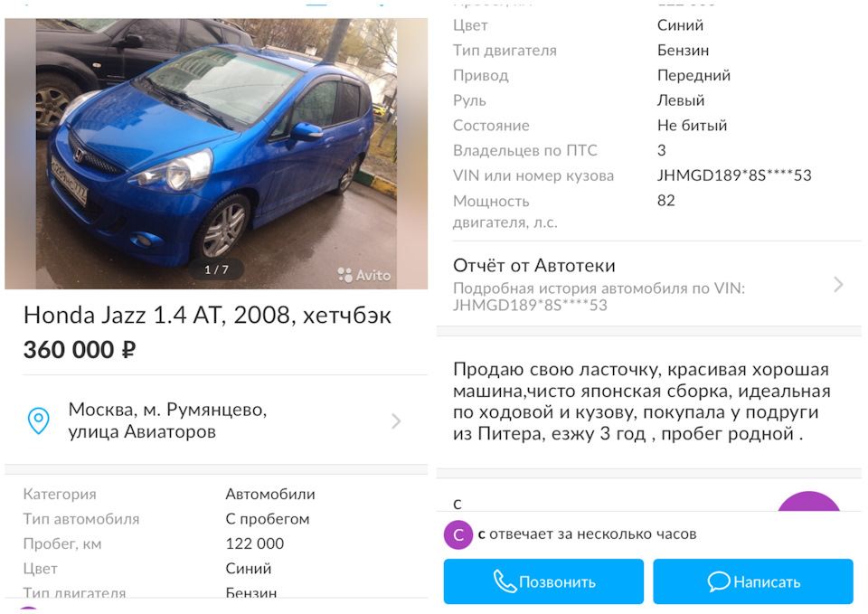Viewport: 868px width, 614px height.
Task: Open the Отчёт от Автотеки report heading
Action: (533, 266)
